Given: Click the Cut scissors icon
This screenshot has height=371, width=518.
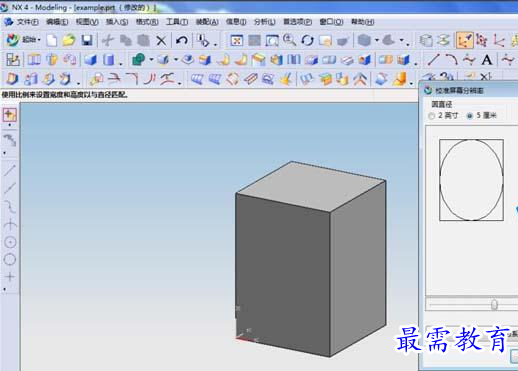Looking at the screenshot, I should tap(108, 41).
